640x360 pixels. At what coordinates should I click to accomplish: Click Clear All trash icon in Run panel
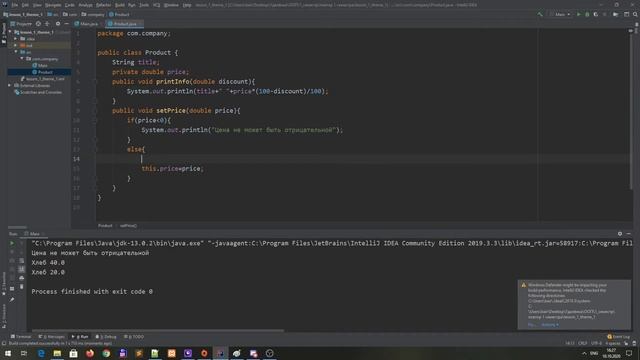22,287
